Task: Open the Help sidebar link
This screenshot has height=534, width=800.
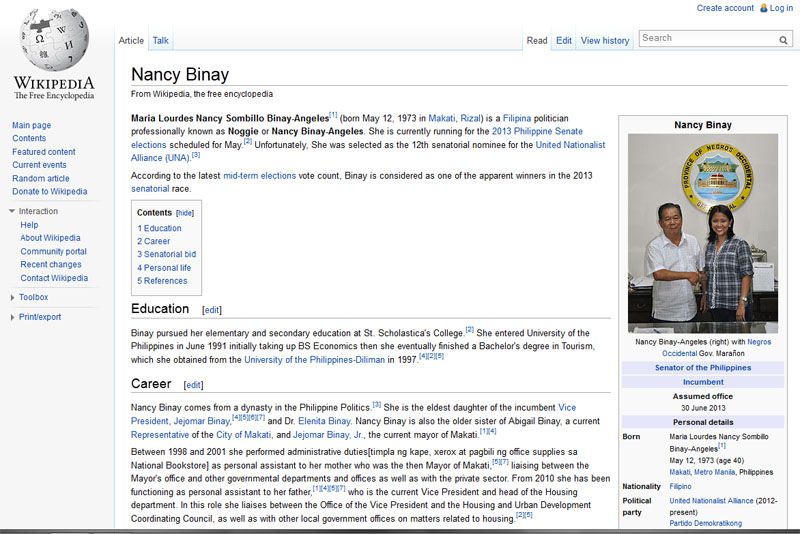Action: click(29, 225)
